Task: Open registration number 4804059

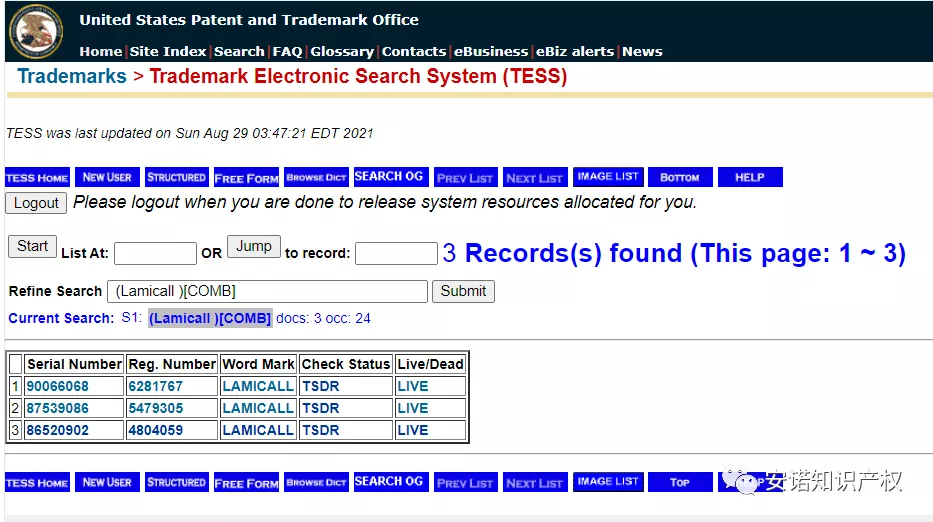Action: (156, 430)
